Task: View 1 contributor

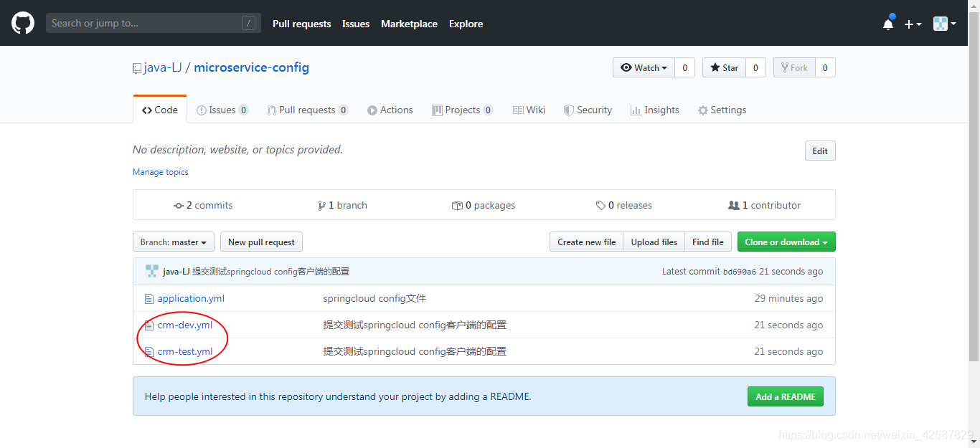Action: point(765,205)
